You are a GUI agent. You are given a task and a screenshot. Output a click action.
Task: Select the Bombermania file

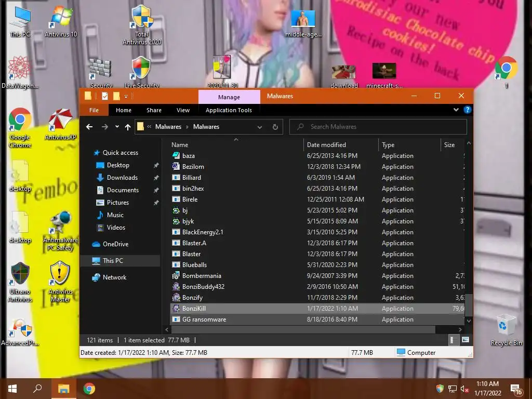coord(317,276)
